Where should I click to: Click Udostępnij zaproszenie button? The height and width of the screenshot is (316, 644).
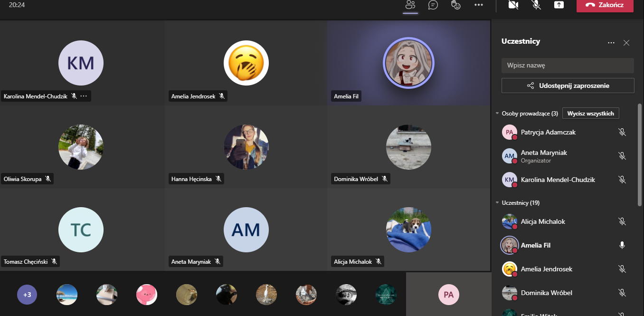coord(568,86)
